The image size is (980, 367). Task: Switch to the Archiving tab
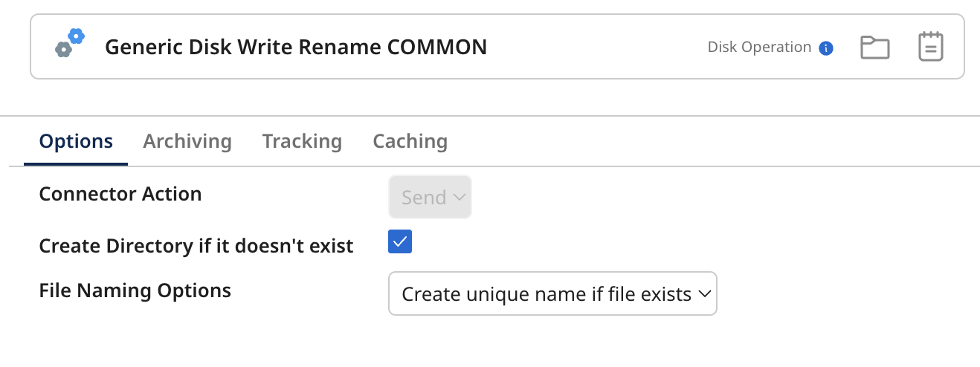187,141
